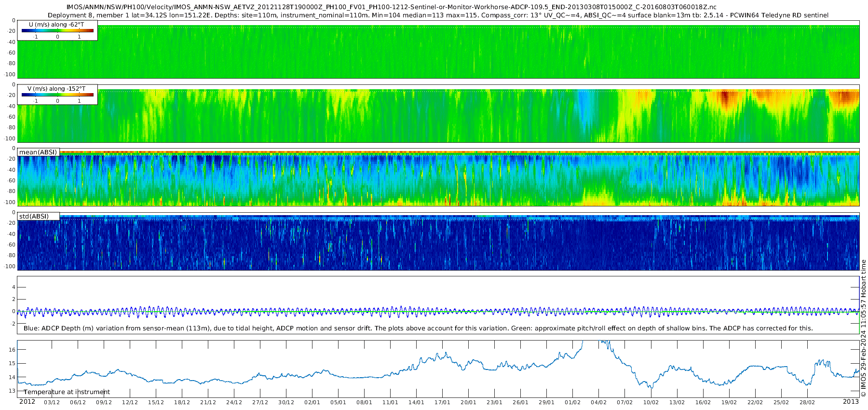
Task: Click the NetCDF file path title at top
Action: click(391, 7)
